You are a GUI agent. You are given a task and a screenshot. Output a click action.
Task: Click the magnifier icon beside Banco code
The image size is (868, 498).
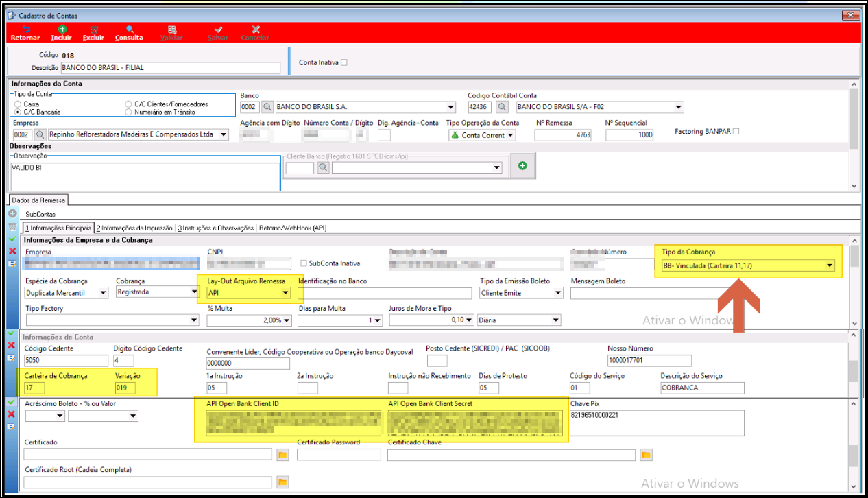pos(267,107)
